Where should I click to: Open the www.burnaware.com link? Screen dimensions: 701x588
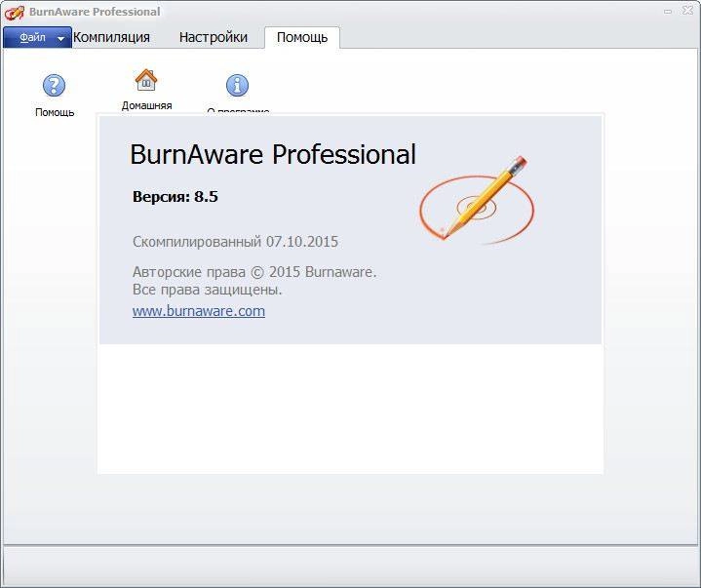[x=199, y=311]
